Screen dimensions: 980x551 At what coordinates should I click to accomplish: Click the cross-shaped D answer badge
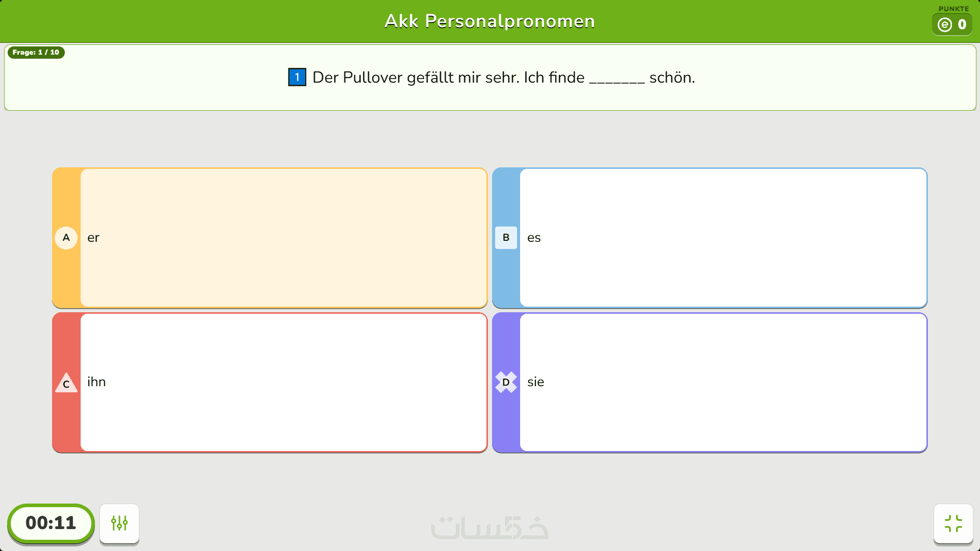point(506,382)
